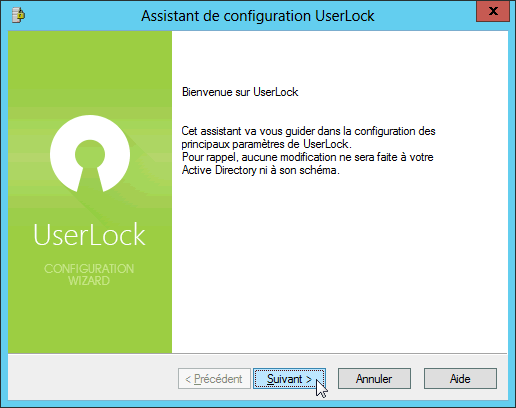Go to next step with 'Suivant >'
This screenshot has height=408, width=516.
[289, 379]
